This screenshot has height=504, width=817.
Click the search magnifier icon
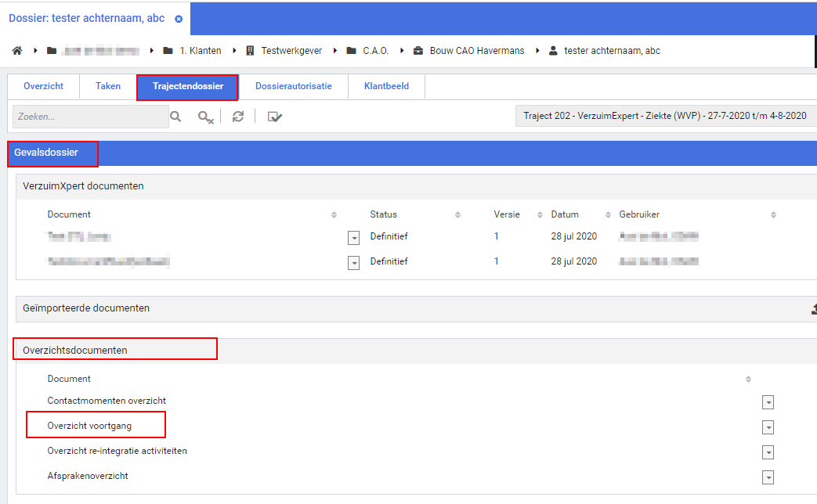point(176,117)
